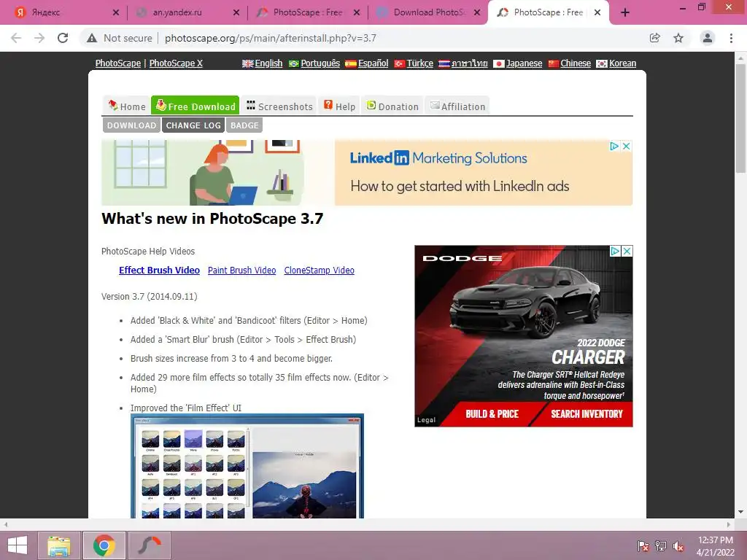Close the Download PhotoScape tab
747x560 pixels.
477,13
